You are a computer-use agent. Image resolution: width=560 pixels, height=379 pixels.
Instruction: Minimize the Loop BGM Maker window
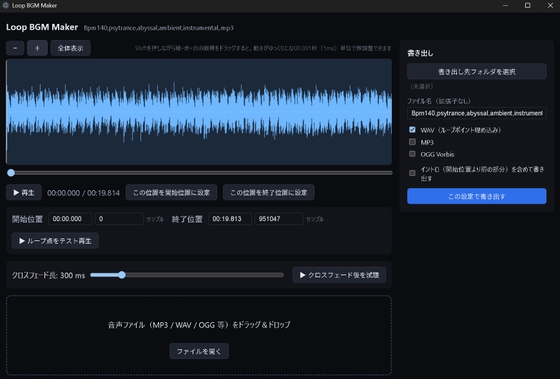click(505, 5)
